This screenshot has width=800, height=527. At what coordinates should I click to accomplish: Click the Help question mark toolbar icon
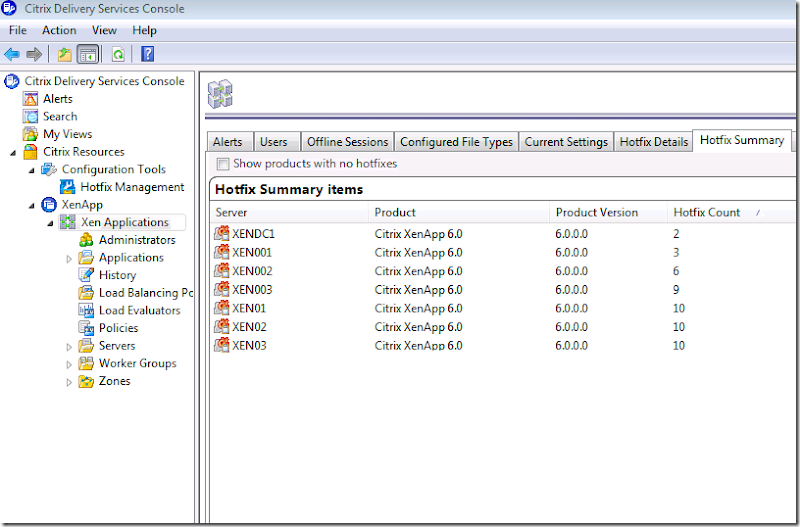point(147,54)
